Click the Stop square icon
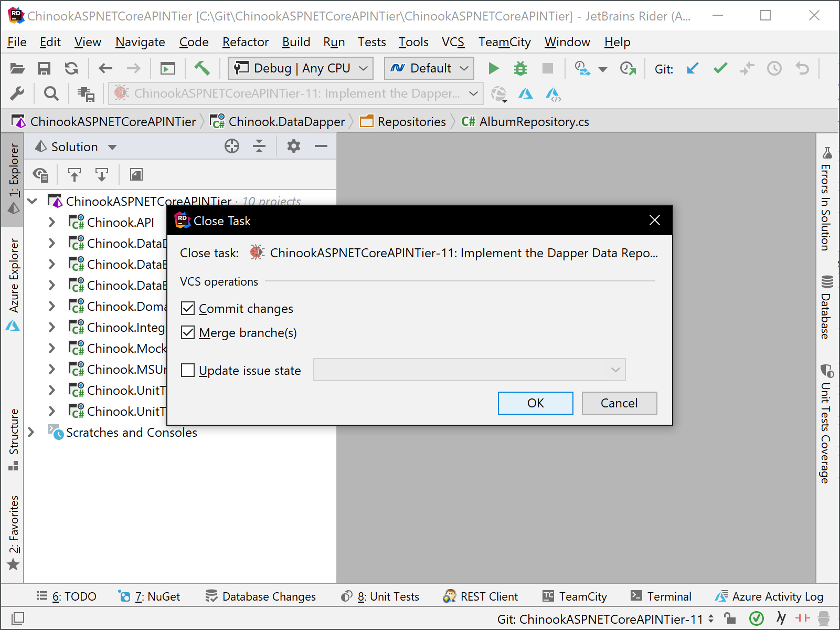This screenshot has width=840, height=630. tap(548, 68)
